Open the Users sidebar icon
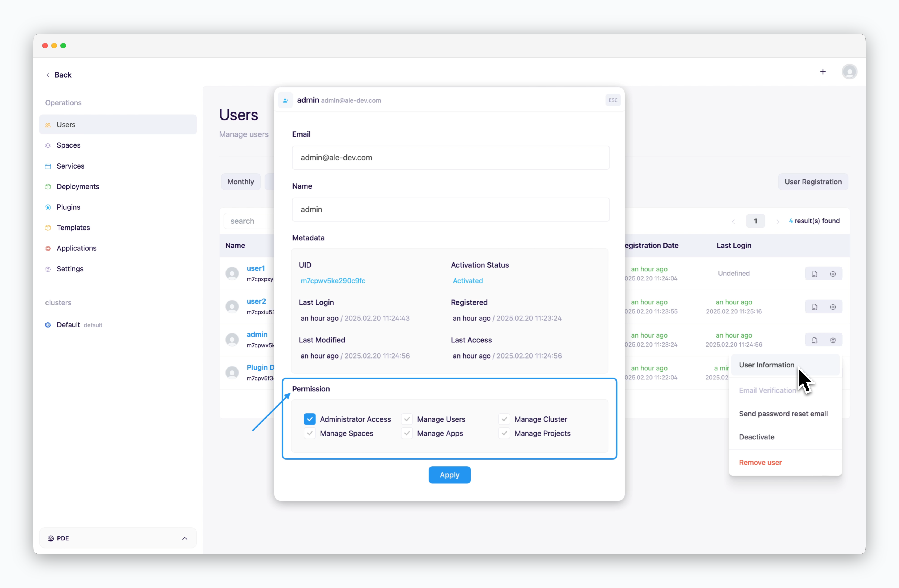Image resolution: width=899 pixels, height=588 pixels. click(x=48, y=125)
